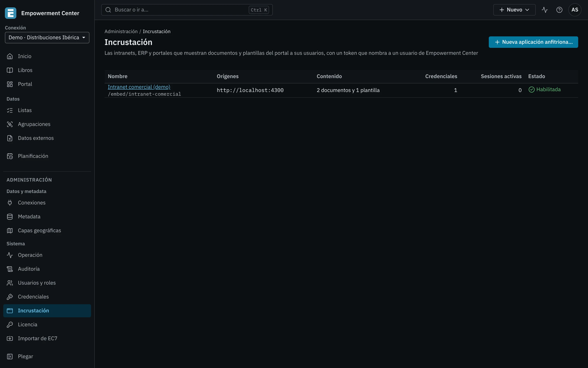Open the activity pulse icon in top bar
This screenshot has height=368, width=588.
[x=545, y=10]
